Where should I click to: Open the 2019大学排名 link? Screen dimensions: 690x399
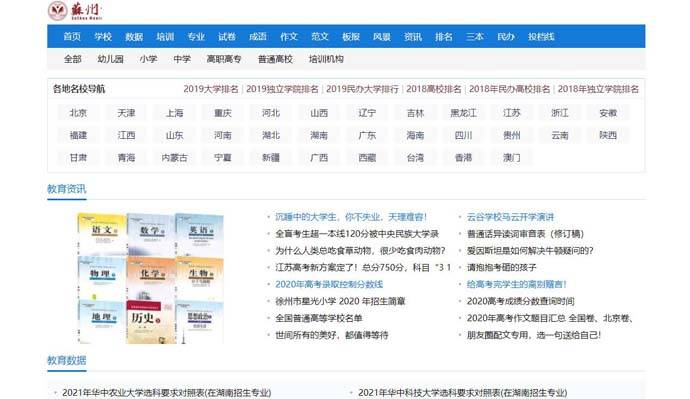click(x=211, y=89)
